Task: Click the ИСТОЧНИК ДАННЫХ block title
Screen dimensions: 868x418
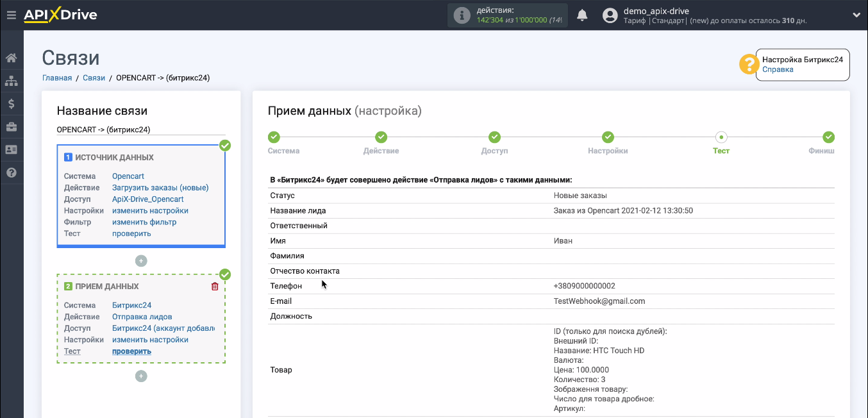Action: pos(114,158)
